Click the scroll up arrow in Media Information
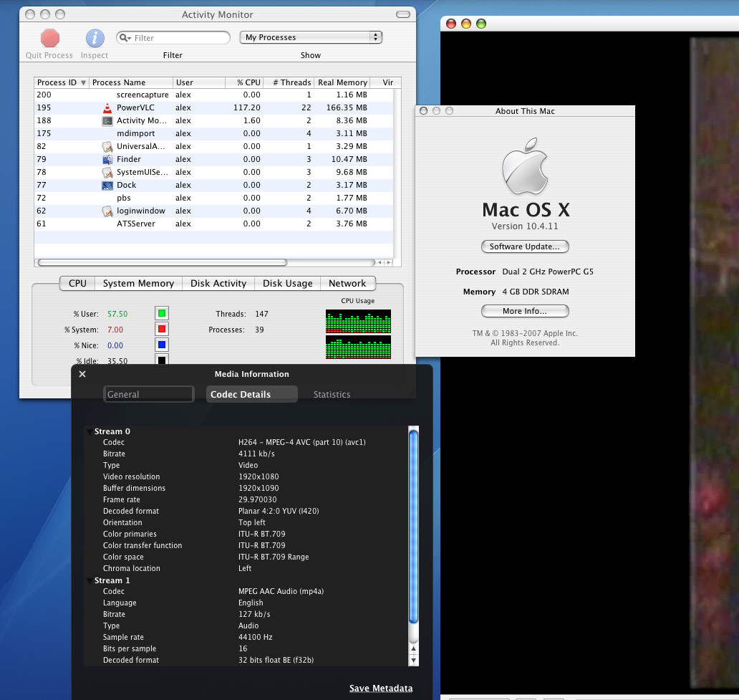This screenshot has height=700, width=739. [413, 649]
